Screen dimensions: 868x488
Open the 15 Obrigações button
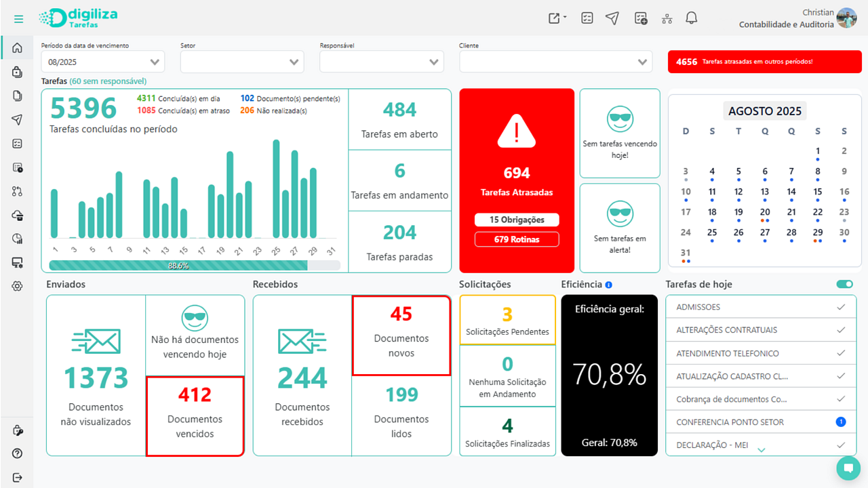pyautogui.click(x=516, y=219)
